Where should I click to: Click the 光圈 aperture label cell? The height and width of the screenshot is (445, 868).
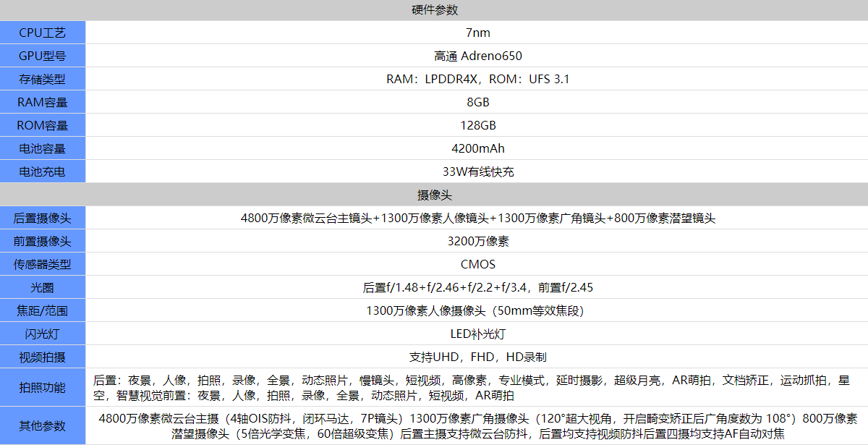[43, 287]
